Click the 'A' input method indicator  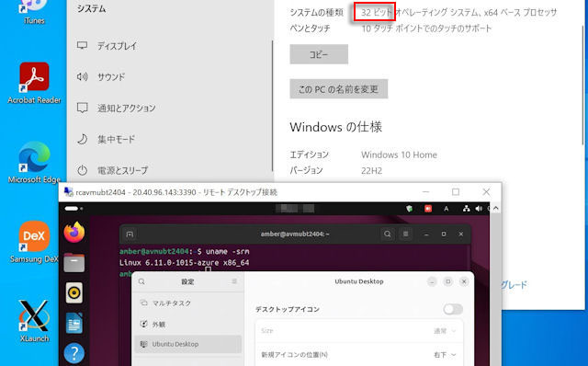click(x=447, y=209)
